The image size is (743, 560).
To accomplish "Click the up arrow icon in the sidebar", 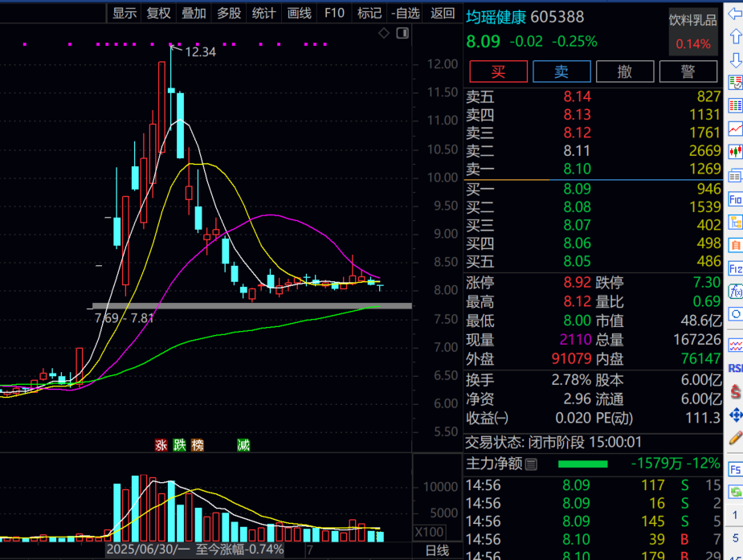I will [x=736, y=36].
